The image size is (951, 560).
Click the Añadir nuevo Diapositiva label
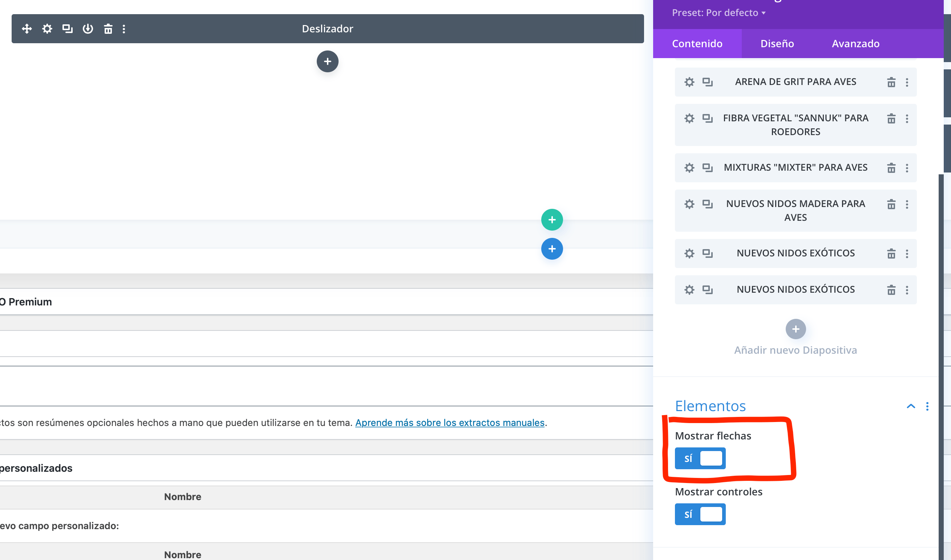796,350
